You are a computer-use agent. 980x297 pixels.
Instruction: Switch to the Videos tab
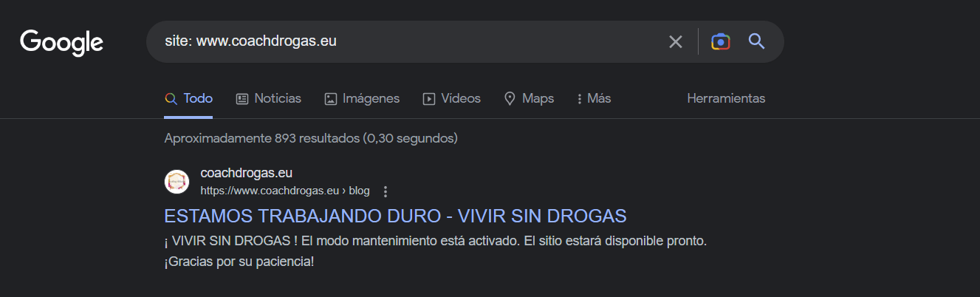click(x=451, y=98)
